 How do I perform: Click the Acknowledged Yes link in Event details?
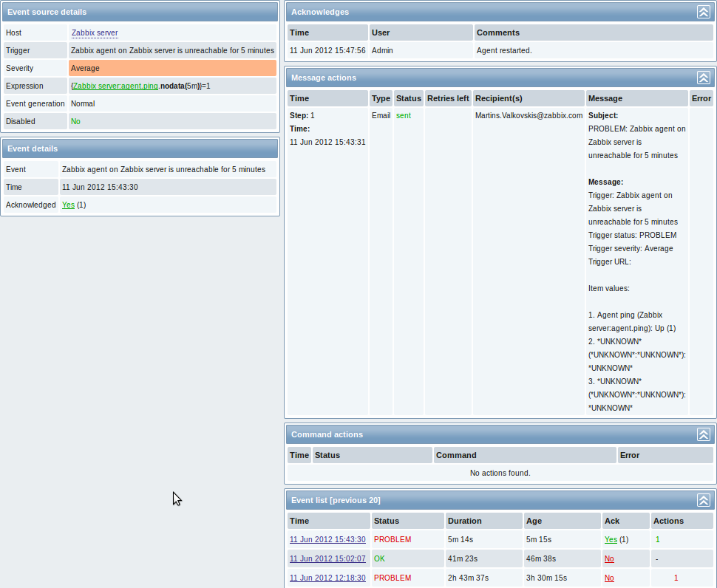(x=68, y=205)
